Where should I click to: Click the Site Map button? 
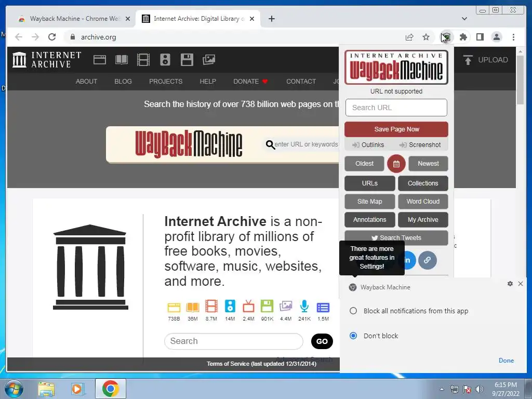pyautogui.click(x=370, y=202)
